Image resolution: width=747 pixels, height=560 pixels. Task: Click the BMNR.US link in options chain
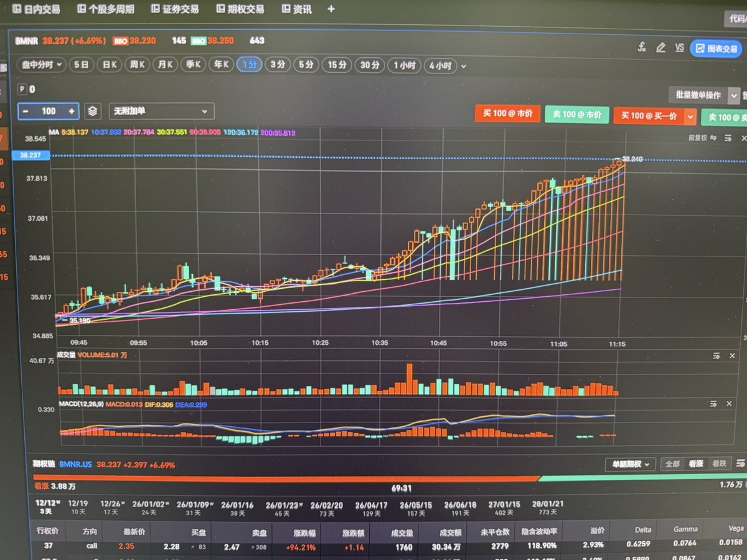(77, 464)
